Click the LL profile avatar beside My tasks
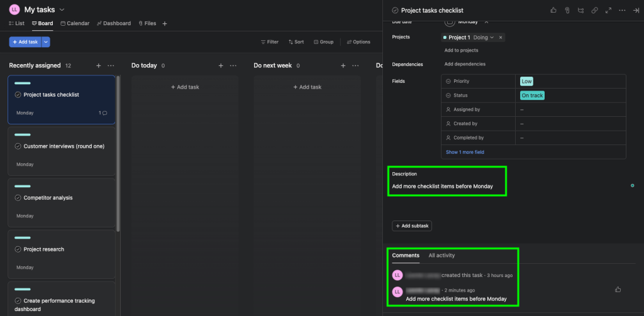 [14, 9]
